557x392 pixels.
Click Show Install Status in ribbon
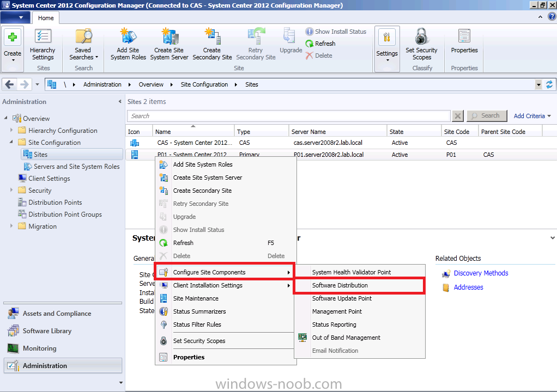click(336, 32)
